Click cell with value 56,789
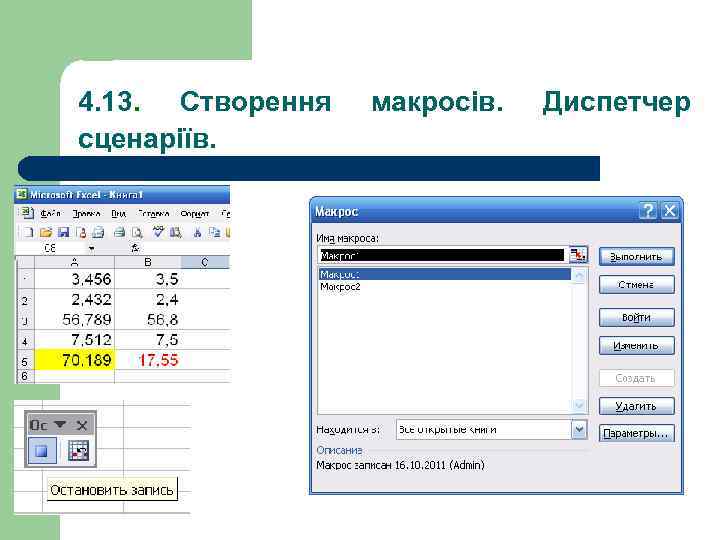This screenshot has width=720, height=540. click(x=74, y=320)
